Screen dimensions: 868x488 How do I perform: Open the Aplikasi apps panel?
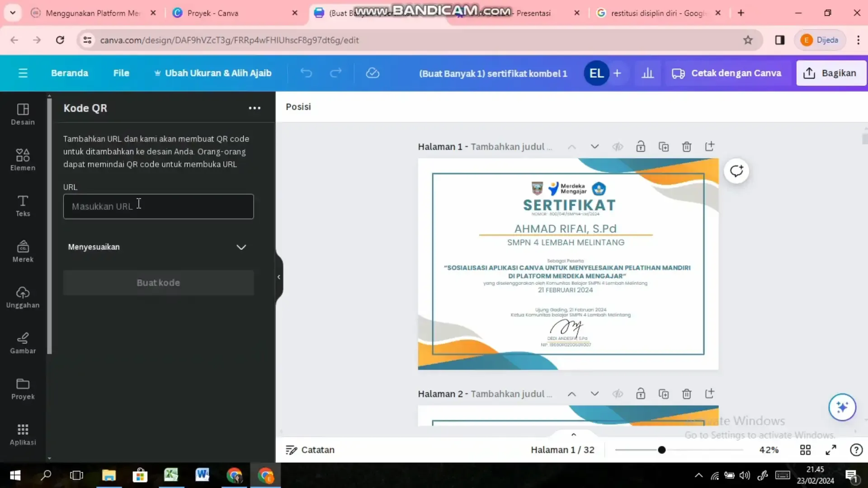click(x=23, y=434)
